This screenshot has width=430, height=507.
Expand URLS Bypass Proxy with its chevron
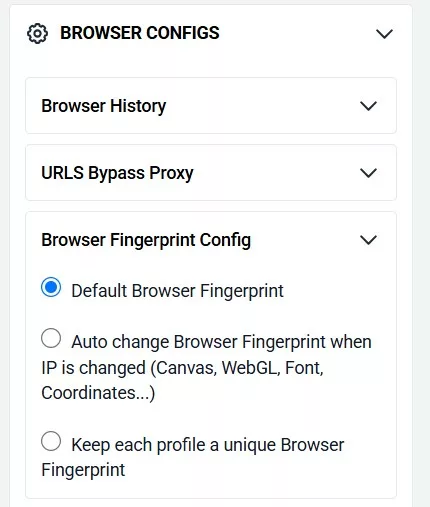click(368, 173)
